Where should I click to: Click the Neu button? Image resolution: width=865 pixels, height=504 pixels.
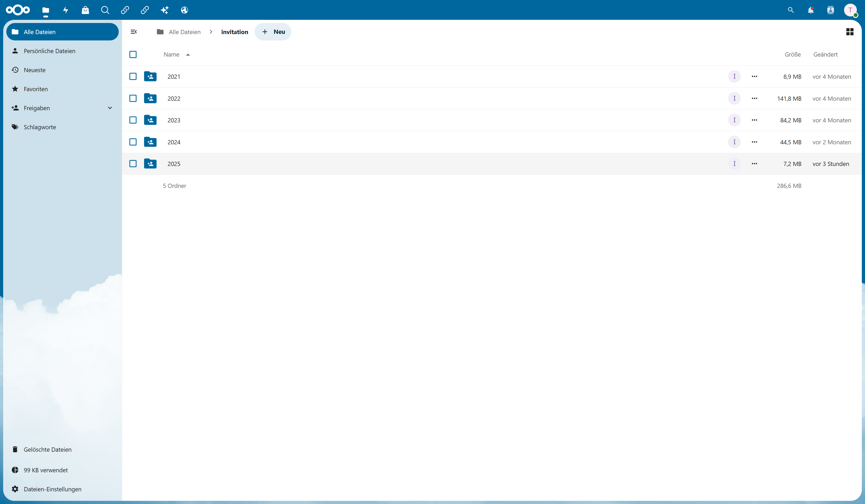(273, 31)
